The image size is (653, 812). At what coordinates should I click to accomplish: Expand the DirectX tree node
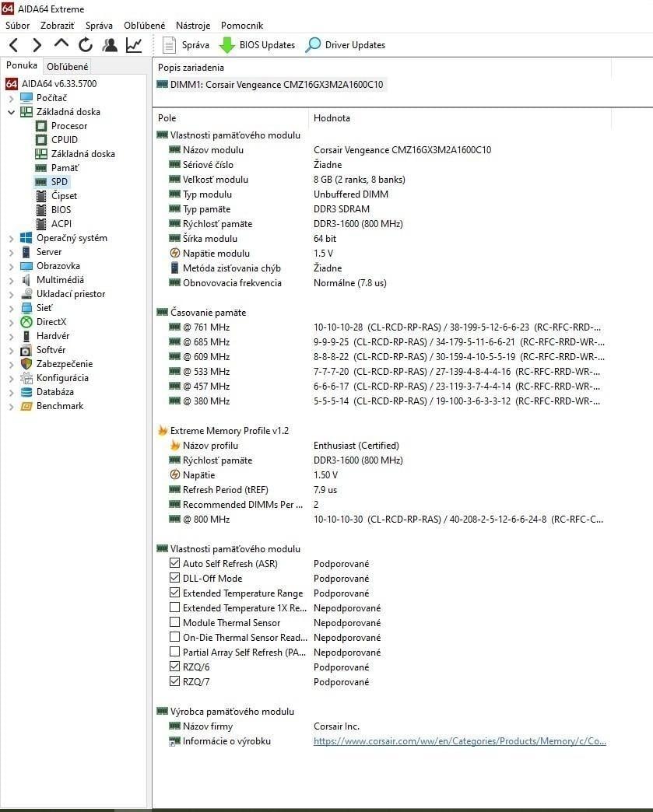point(12,322)
